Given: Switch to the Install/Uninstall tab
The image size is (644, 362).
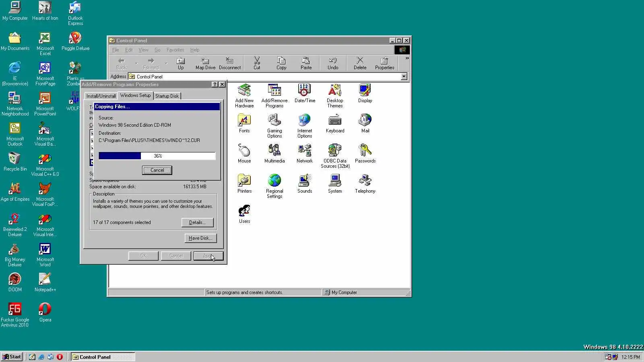Looking at the screenshot, I should [x=101, y=96].
